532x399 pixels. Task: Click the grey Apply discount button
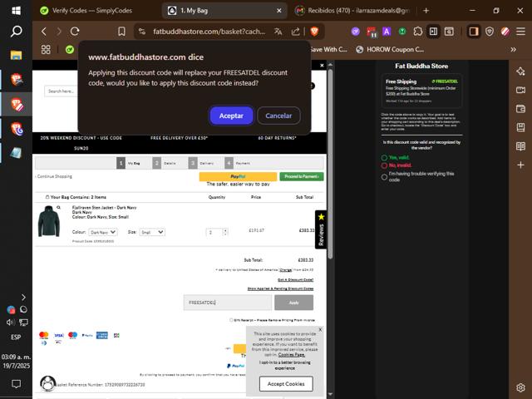pos(293,303)
